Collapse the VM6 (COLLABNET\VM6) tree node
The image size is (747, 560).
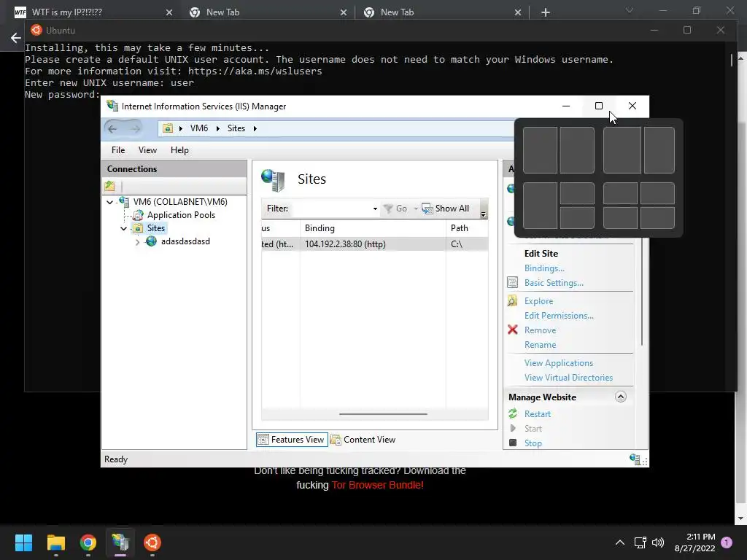(110, 202)
